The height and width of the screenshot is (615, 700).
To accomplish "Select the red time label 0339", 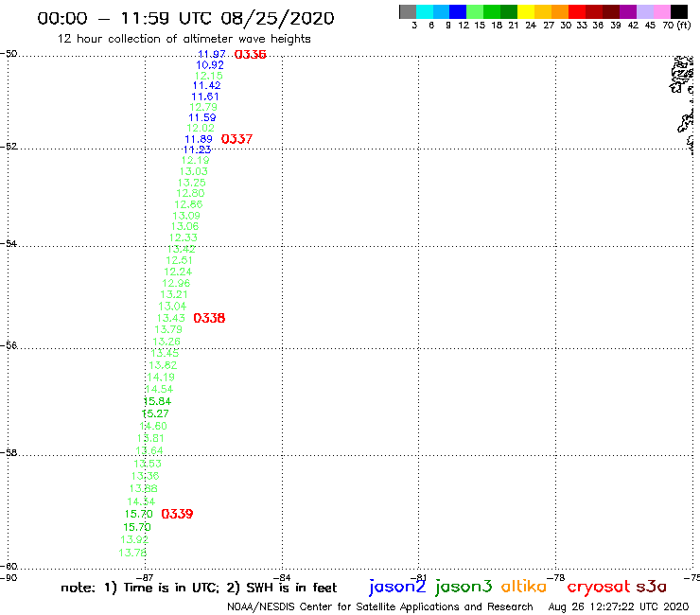I will [x=177, y=514].
